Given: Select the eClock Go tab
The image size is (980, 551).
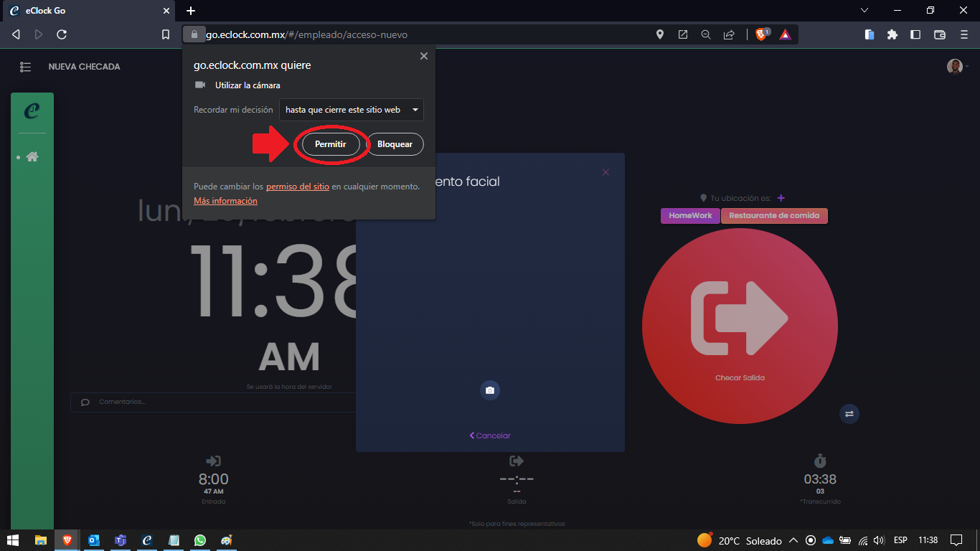Looking at the screenshot, I should point(88,11).
